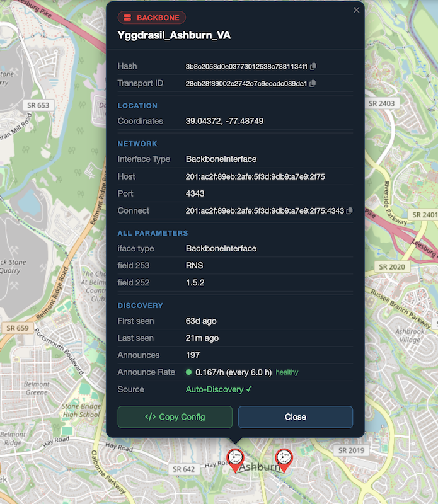The width and height of the screenshot is (438, 504).
Task: Click the Copy Config button
Action: pos(175,417)
